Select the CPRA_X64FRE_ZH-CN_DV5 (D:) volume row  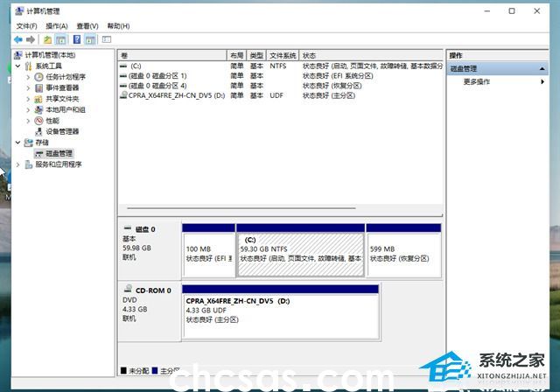(x=280, y=95)
